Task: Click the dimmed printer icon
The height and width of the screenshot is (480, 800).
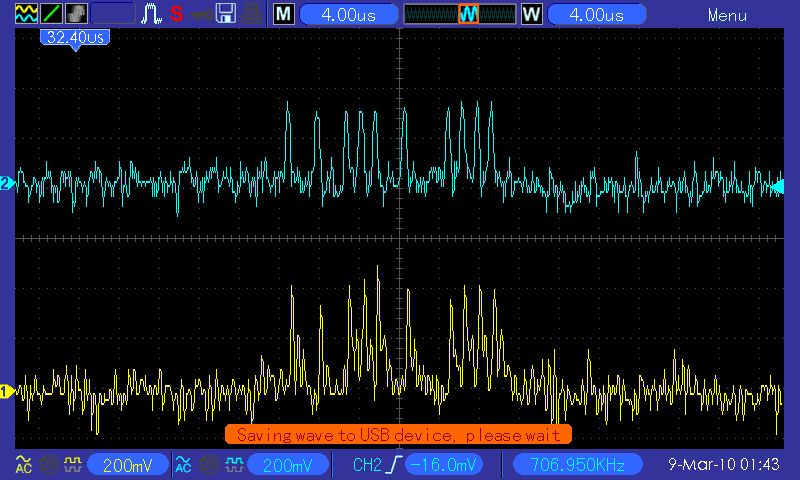Action: [x=252, y=14]
